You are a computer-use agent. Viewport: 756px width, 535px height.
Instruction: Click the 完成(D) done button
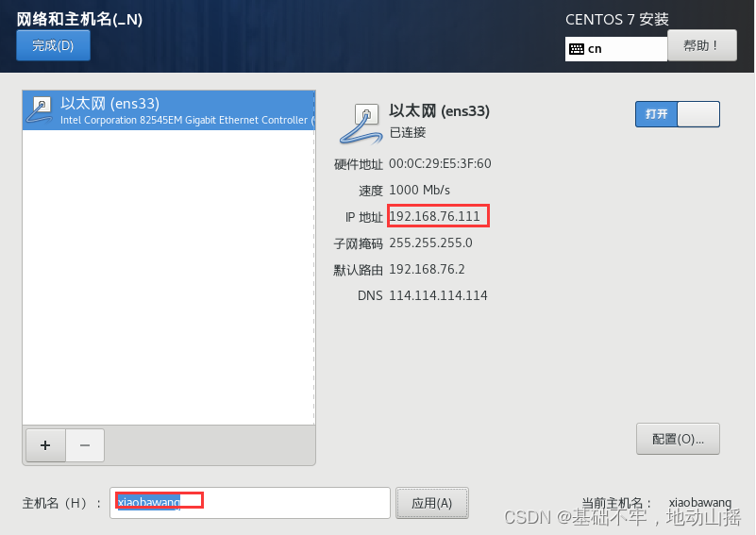(x=53, y=45)
